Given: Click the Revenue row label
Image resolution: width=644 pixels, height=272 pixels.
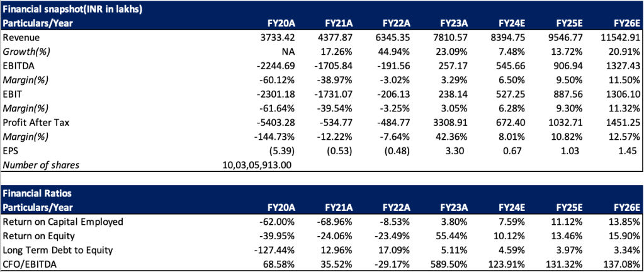Looking at the screenshot, I should tap(20, 37).
